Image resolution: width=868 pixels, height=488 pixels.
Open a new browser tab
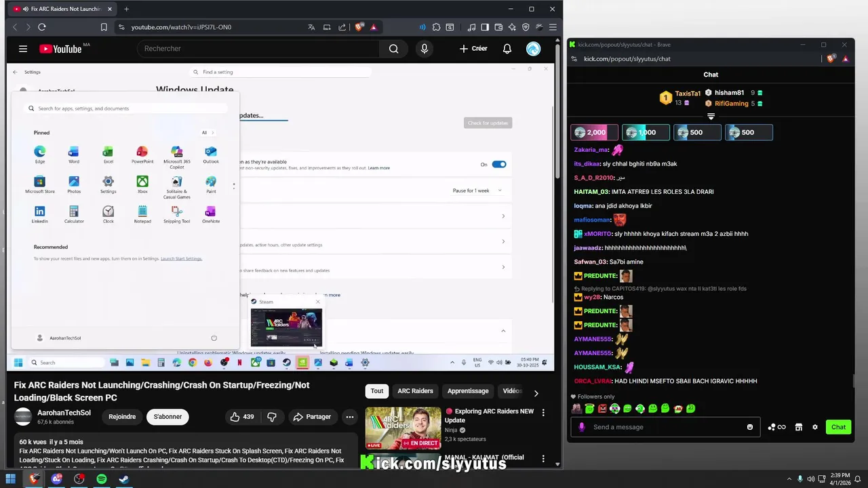126,9
